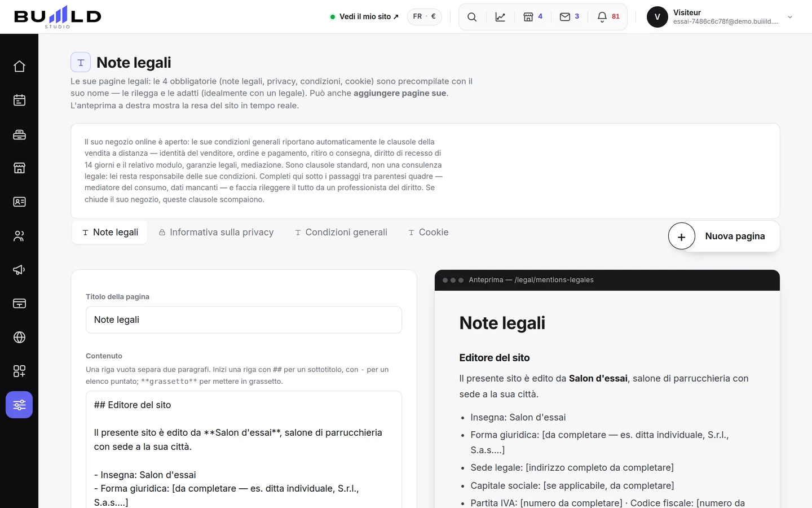This screenshot has height=508, width=812.
Task: Open the payment card icon in sidebar
Action: 19,304
